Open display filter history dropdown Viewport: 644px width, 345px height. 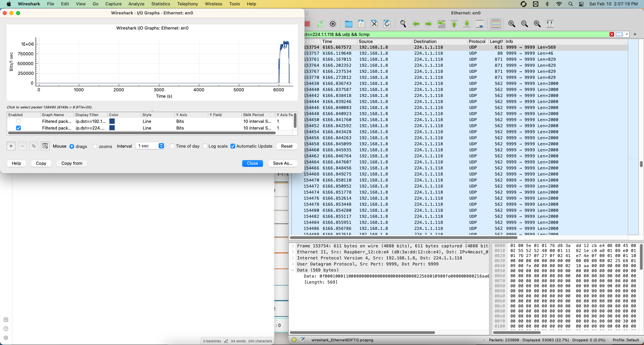click(x=627, y=34)
